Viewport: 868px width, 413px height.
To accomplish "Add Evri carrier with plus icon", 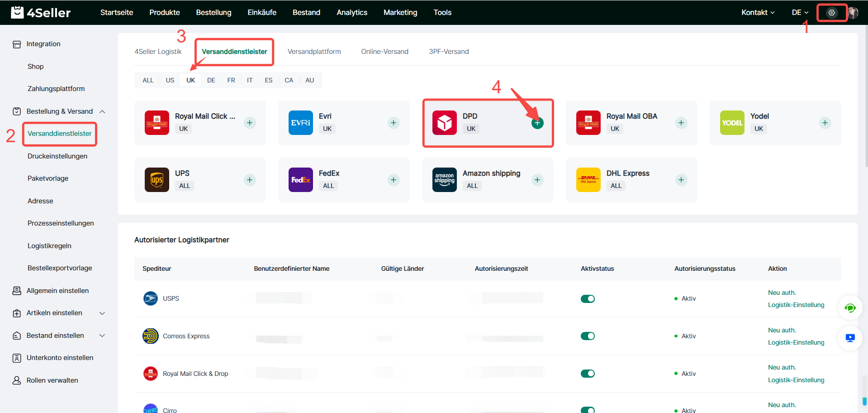I will point(394,123).
